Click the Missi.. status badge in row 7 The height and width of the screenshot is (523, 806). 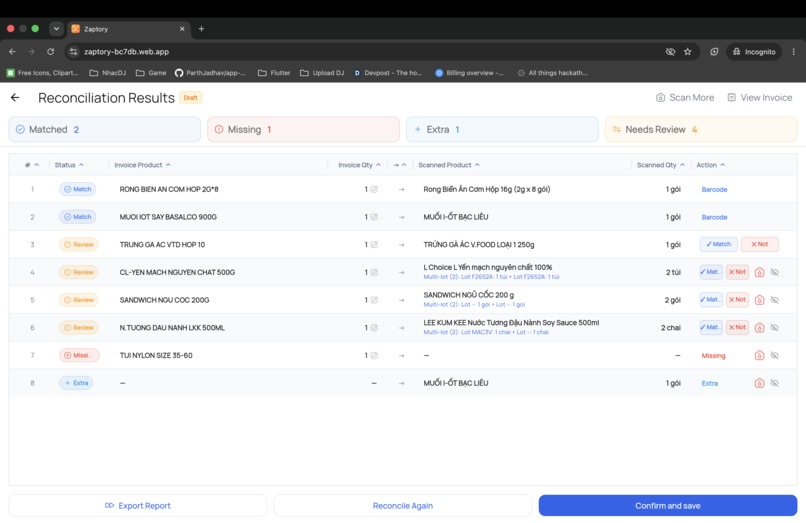79,355
